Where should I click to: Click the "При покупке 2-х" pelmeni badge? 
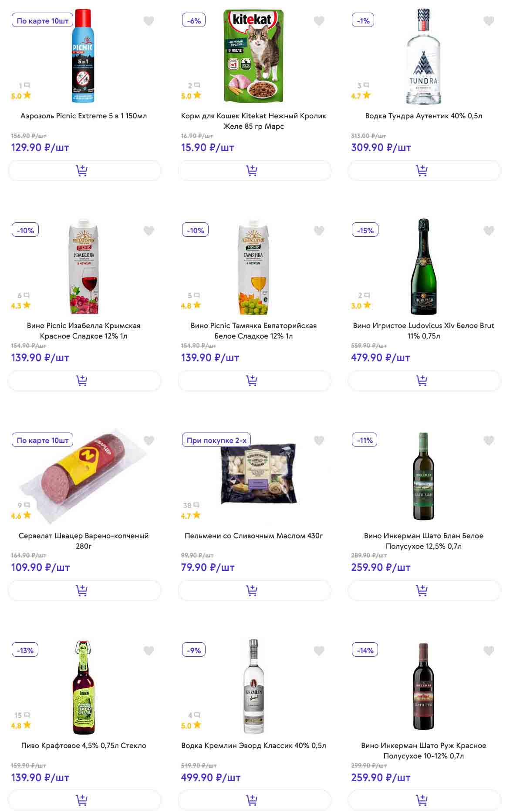216,440
